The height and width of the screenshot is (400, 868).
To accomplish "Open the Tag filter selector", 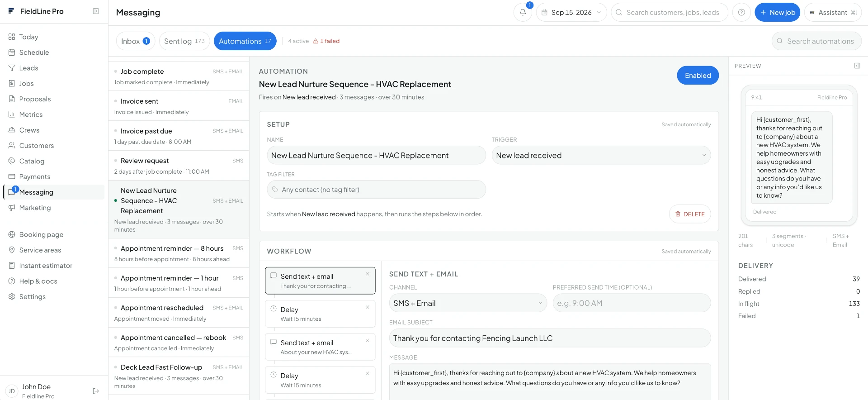I will [x=376, y=190].
